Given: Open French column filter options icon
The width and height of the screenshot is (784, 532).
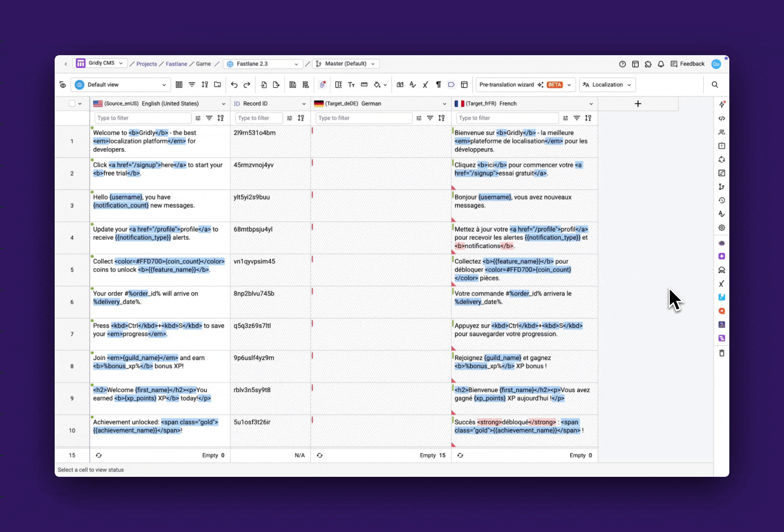Looking at the screenshot, I should click(x=565, y=118).
